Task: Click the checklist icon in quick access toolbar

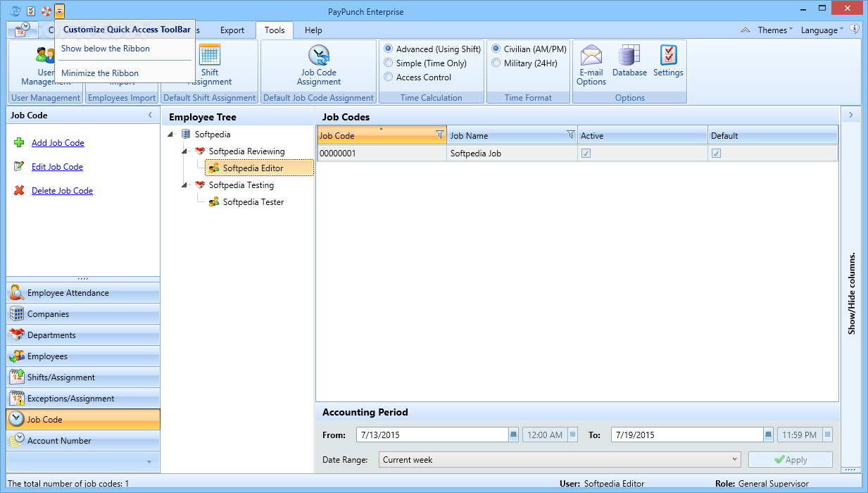Action: pyautogui.click(x=31, y=11)
